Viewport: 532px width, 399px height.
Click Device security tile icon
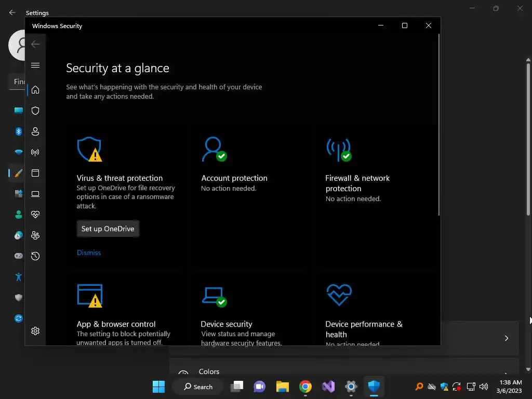(x=215, y=297)
